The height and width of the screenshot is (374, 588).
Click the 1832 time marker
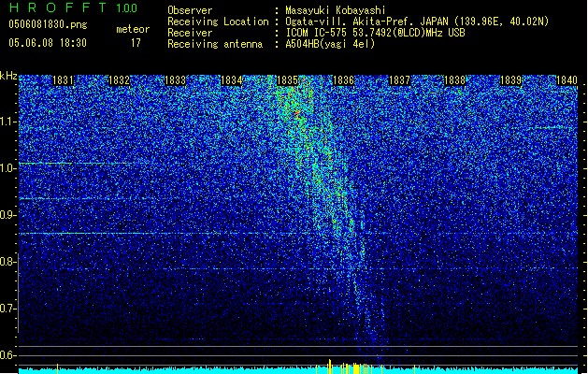pyautogui.click(x=119, y=80)
